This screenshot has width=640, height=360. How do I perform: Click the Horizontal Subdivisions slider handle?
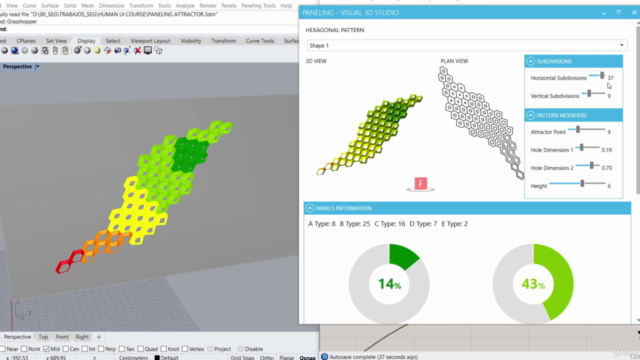pos(602,76)
